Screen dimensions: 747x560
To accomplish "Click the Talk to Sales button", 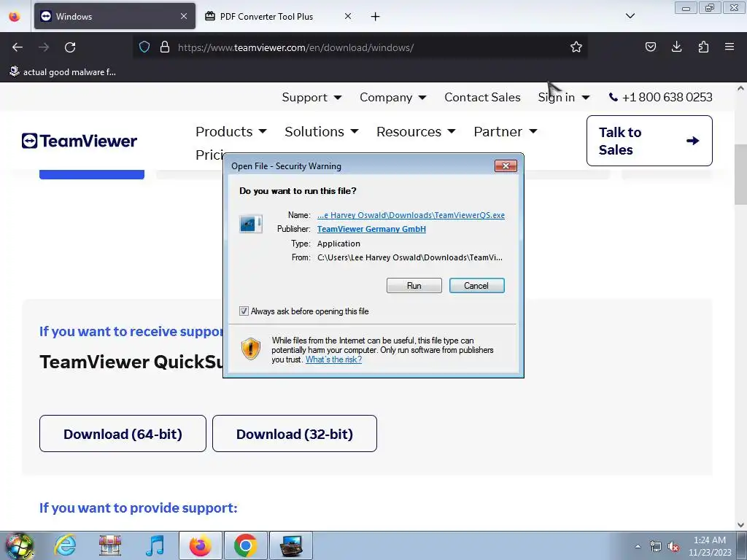I will coord(649,141).
